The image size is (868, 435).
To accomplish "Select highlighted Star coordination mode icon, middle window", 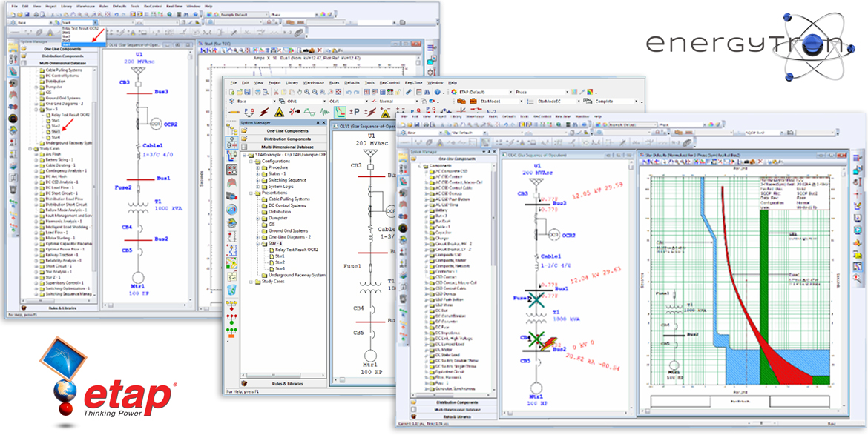I will (341, 113).
